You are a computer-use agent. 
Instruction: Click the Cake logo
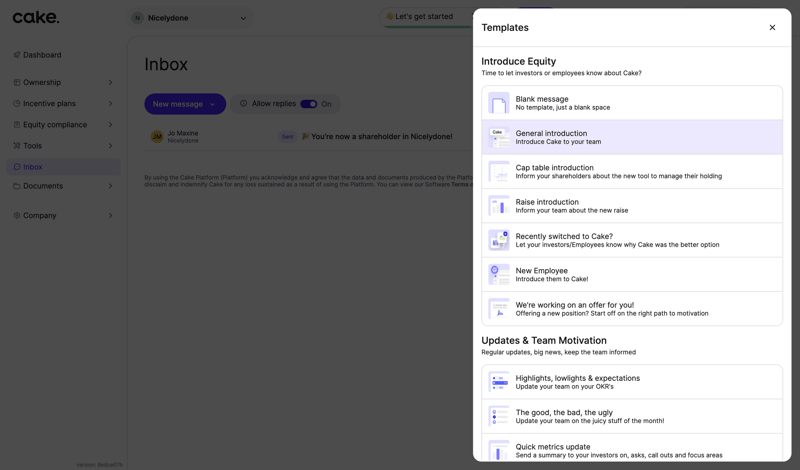(36, 17)
